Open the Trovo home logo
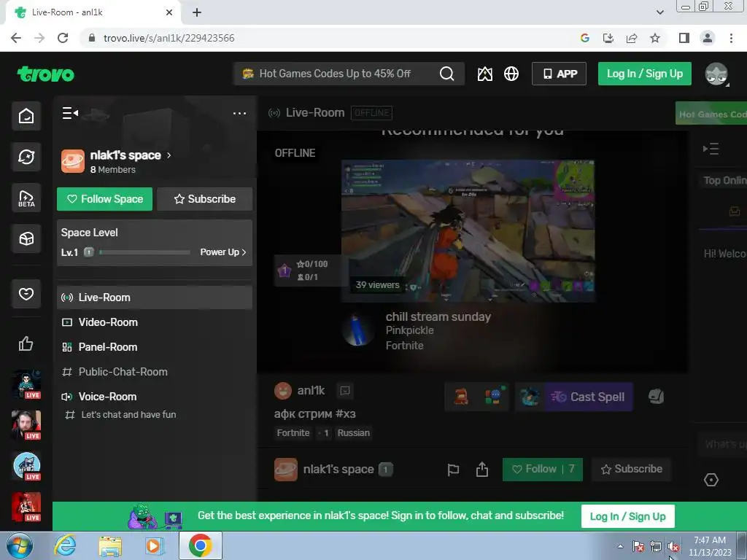This screenshot has width=747, height=560. [x=46, y=74]
